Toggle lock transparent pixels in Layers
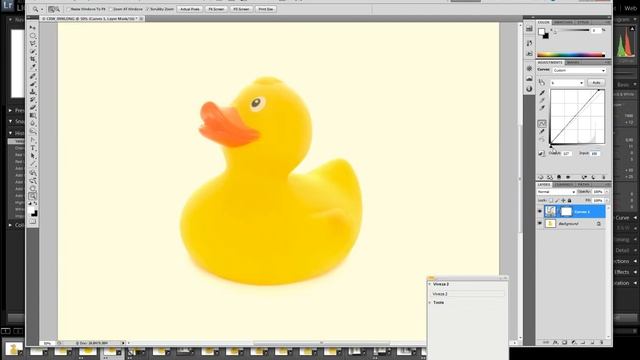This screenshot has height=360, width=640. [x=551, y=200]
